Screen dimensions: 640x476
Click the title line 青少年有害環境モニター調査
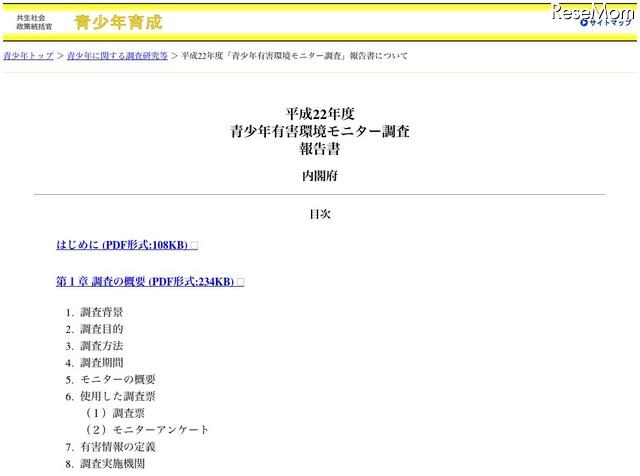(x=320, y=131)
